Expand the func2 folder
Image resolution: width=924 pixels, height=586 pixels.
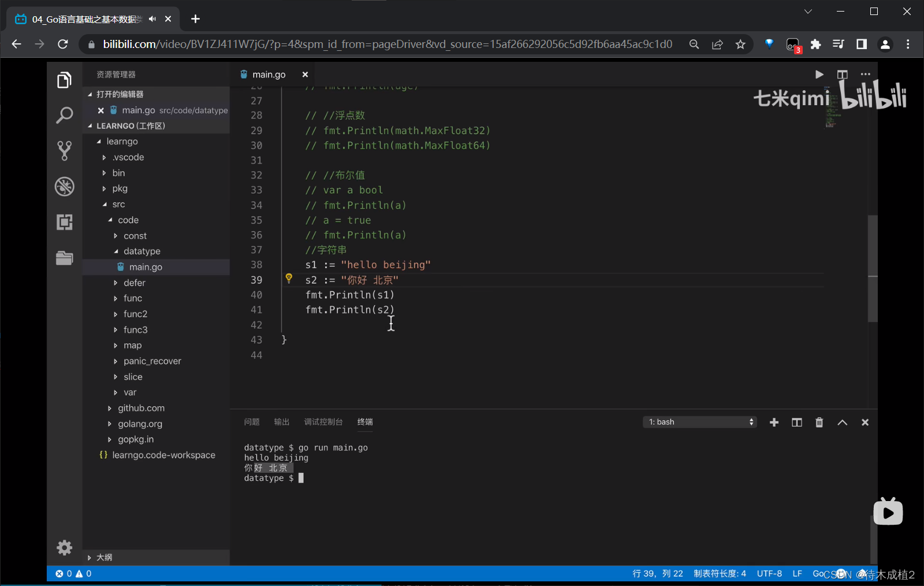tap(115, 314)
